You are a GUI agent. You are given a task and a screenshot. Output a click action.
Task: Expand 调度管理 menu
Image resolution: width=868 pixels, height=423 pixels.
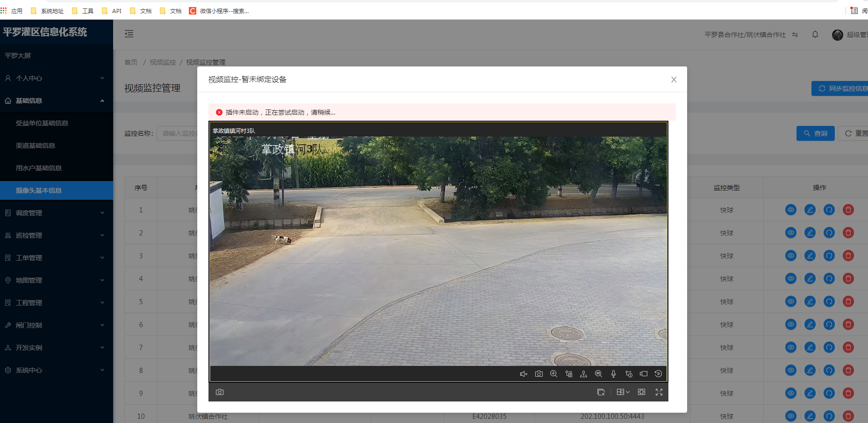tap(57, 213)
